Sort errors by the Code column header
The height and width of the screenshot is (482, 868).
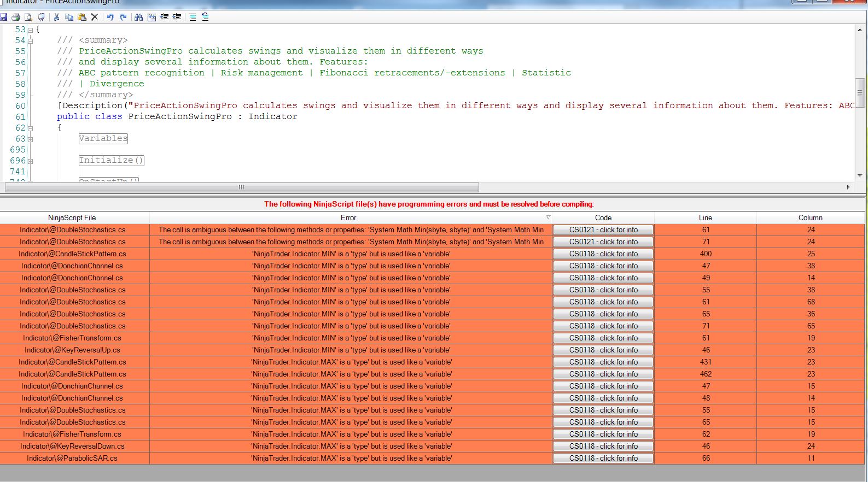pos(603,218)
